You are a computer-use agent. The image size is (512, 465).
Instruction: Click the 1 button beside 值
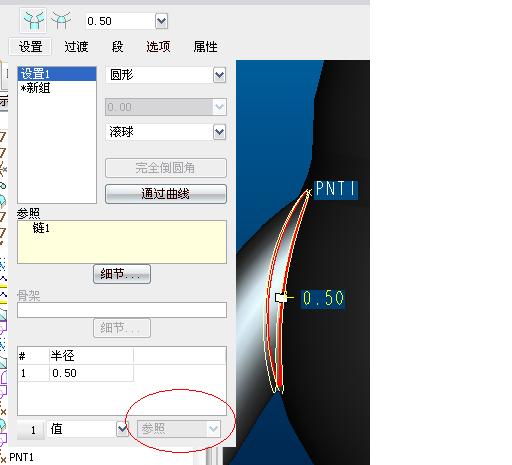tap(31, 430)
